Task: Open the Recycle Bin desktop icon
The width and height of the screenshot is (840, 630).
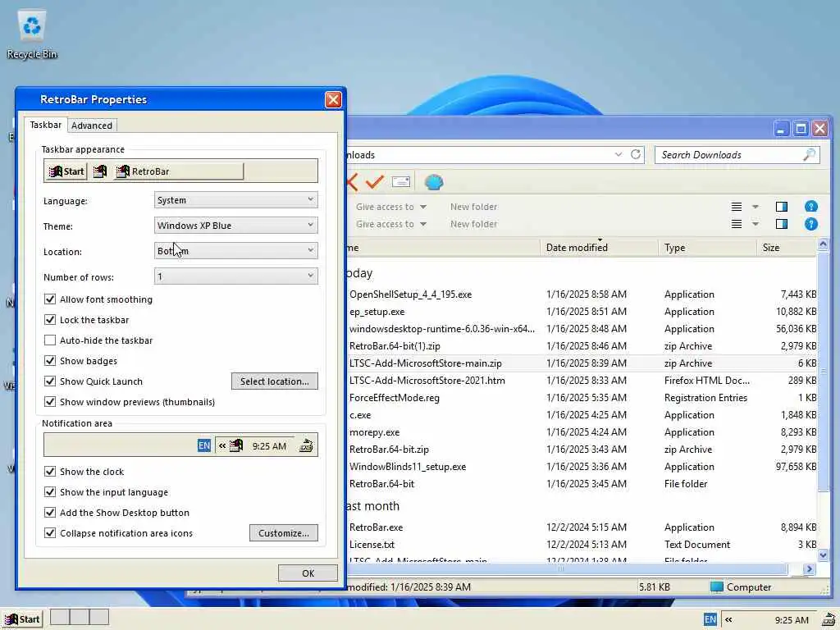Action: pos(32,35)
